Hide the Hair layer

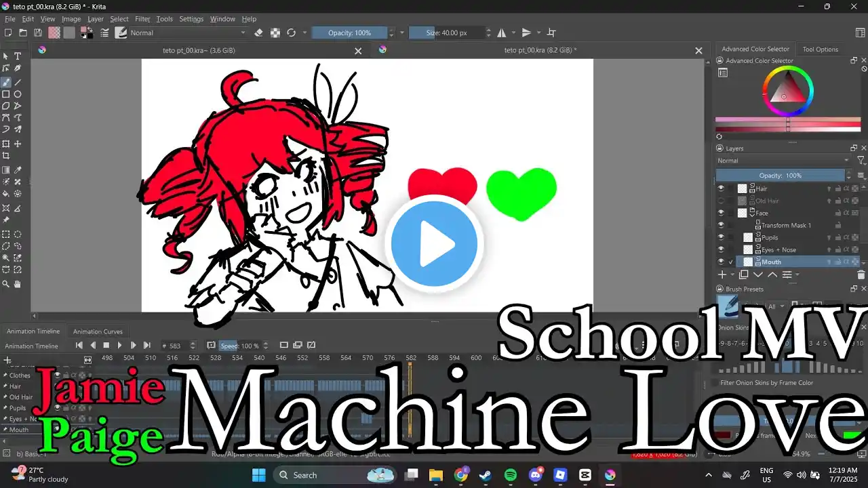tap(721, 188)
